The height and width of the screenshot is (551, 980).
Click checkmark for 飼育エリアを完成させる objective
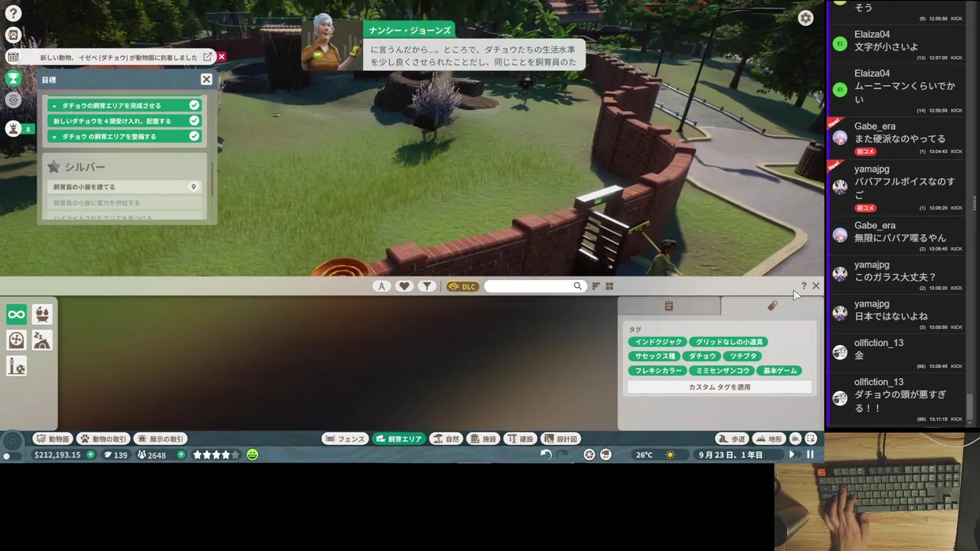(x=194, y=106)
